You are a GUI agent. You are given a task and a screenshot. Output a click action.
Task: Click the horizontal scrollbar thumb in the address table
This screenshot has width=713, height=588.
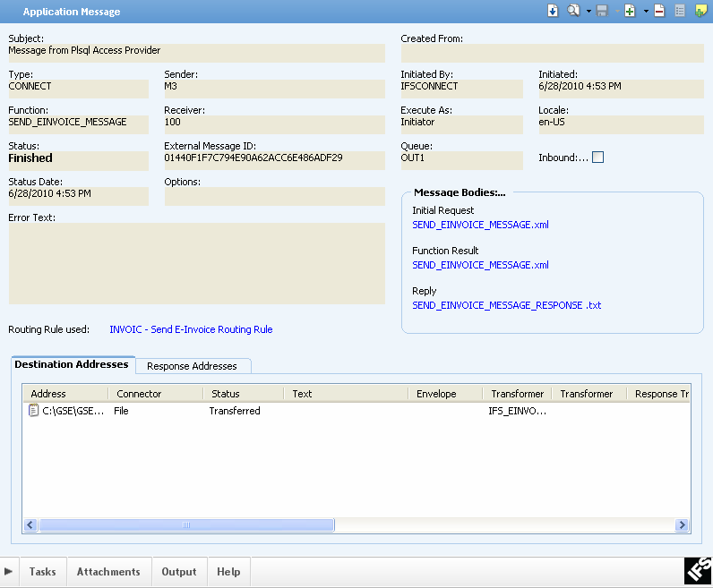[x=185, y=525]
